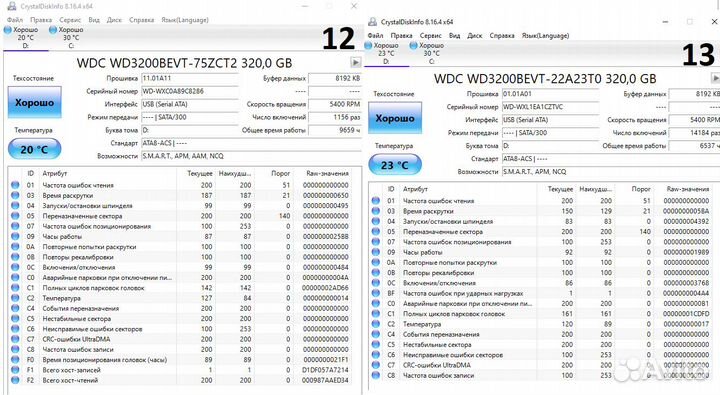Click the next disk arrow beside WD3200BEVT-75ZCT2
720x395 pixels.
pos(355,62)
